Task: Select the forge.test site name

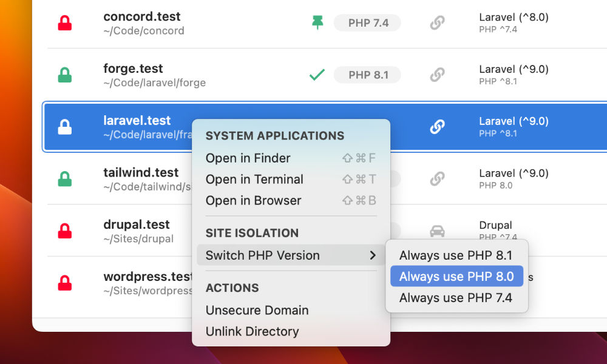Action: click(x=133, y=69)
